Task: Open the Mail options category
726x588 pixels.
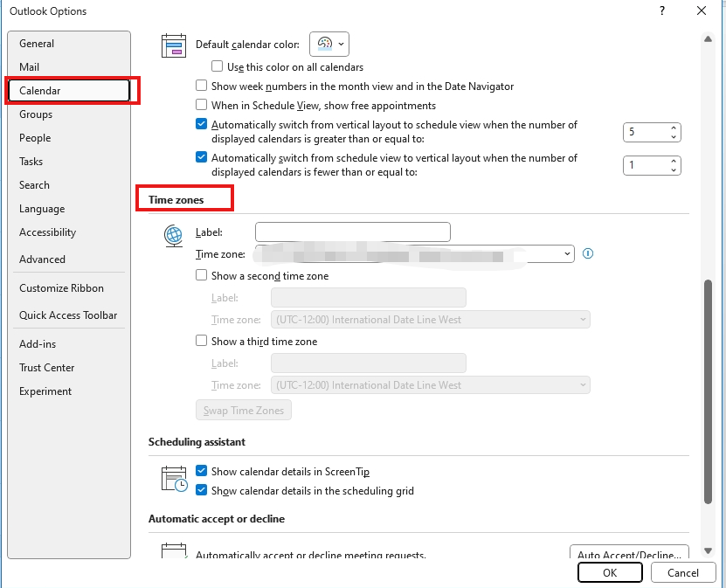Action: click(68, 67)
